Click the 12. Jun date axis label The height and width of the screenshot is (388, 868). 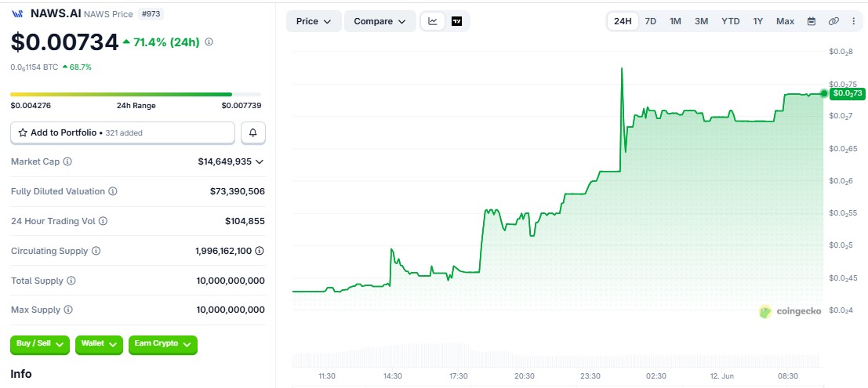722,376
